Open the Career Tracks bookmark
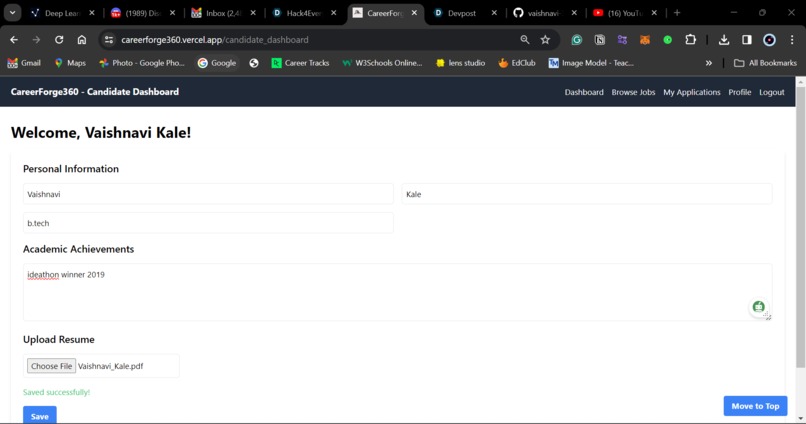The width and height of the screenshot is (806, 424). [x=301, y=63]
